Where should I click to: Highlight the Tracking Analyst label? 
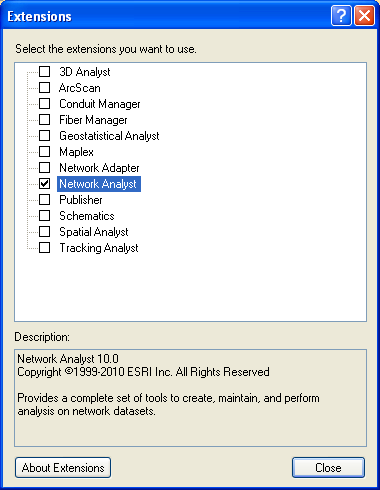click(x=99, y=248)
